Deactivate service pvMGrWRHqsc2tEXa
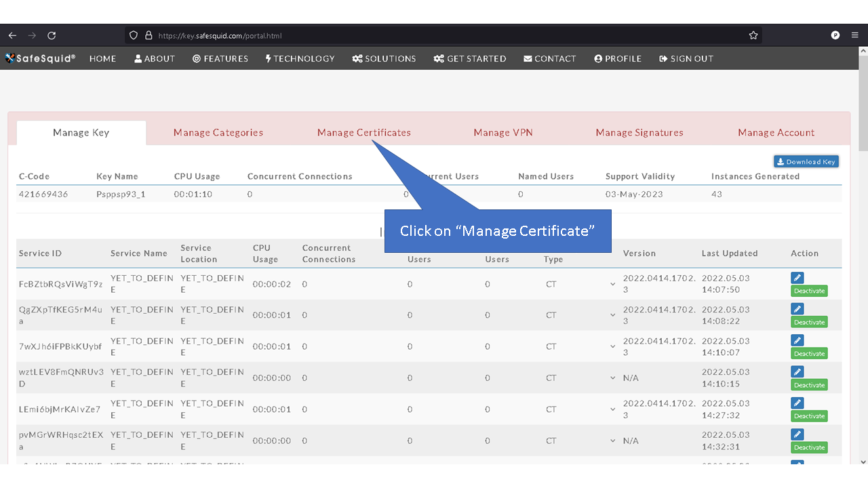The image size is (868, 488). [x=808, y=447]
